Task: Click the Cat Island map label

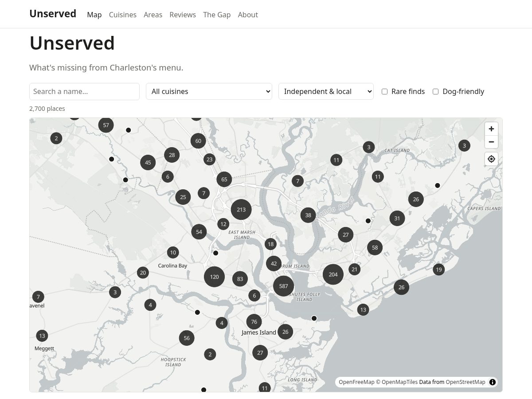Action: pos(397,150)
